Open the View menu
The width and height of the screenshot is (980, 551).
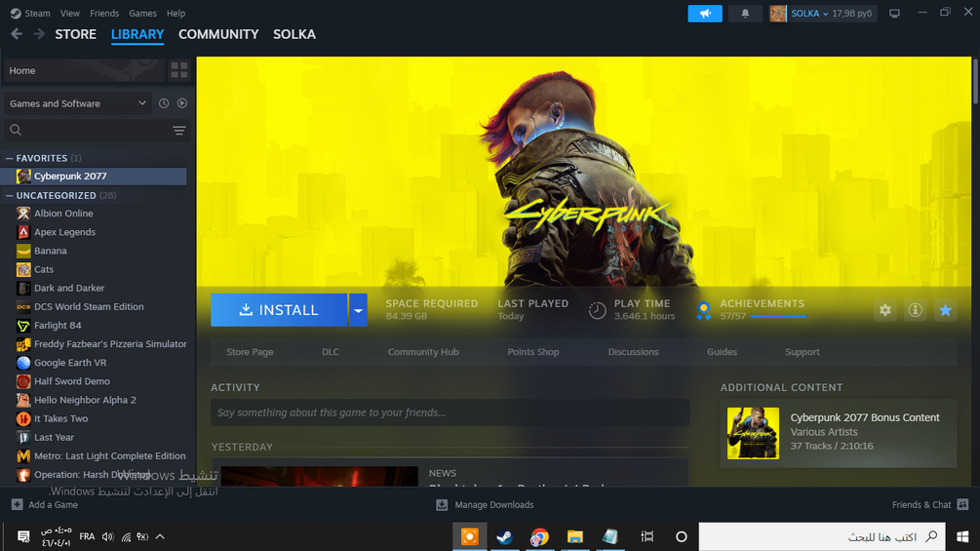[70, 13]
